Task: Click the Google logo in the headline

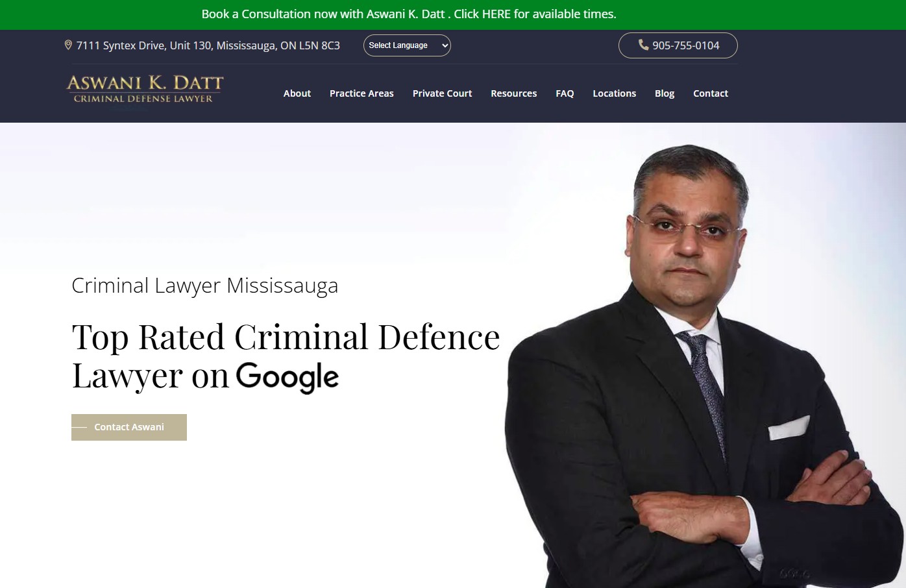Action: (288, 377)
